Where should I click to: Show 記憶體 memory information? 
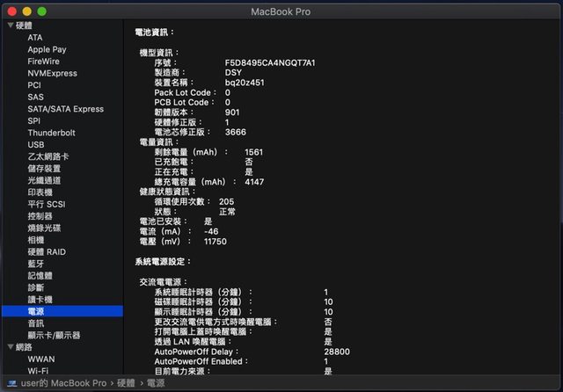pos(40,275)
